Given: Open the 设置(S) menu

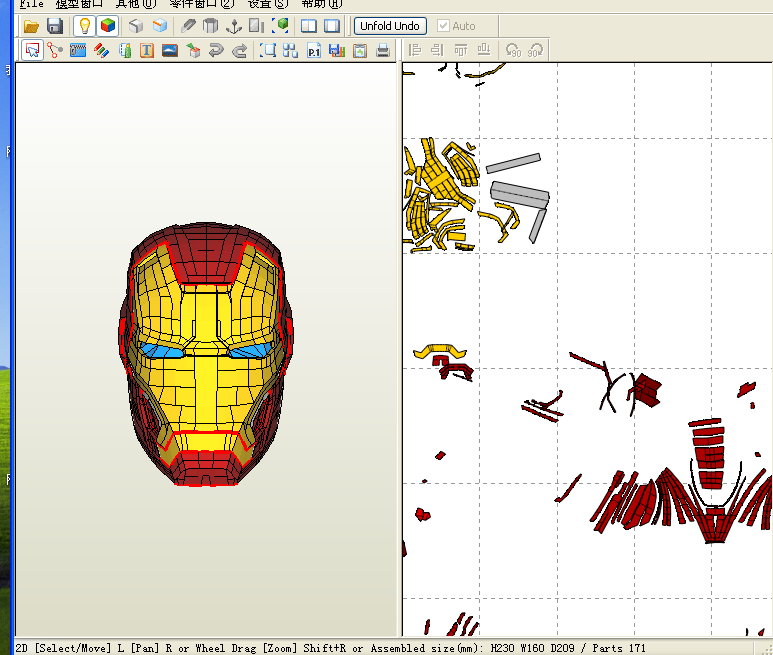Looking at the screenshot, I should 268,4.
